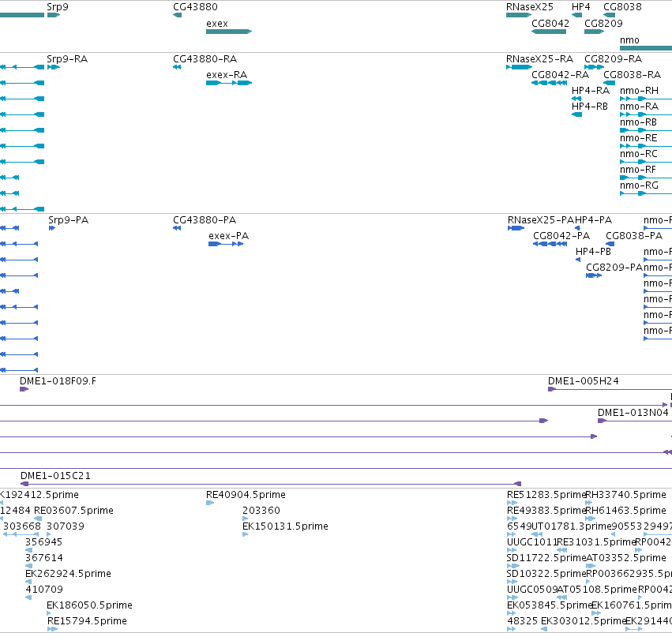672x633 pixels.
Task: Select the 356945 EST label
Action: (x=43, y=542)
